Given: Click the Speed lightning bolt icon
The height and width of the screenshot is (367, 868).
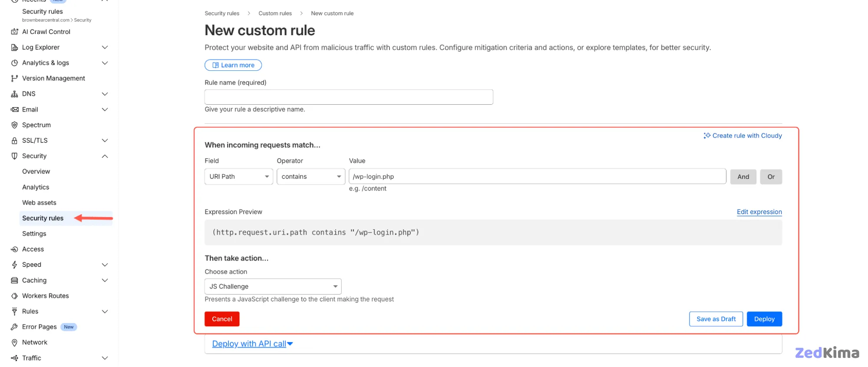Looking at the screenshot, I should pyautogui.click(x=14, y=265).
